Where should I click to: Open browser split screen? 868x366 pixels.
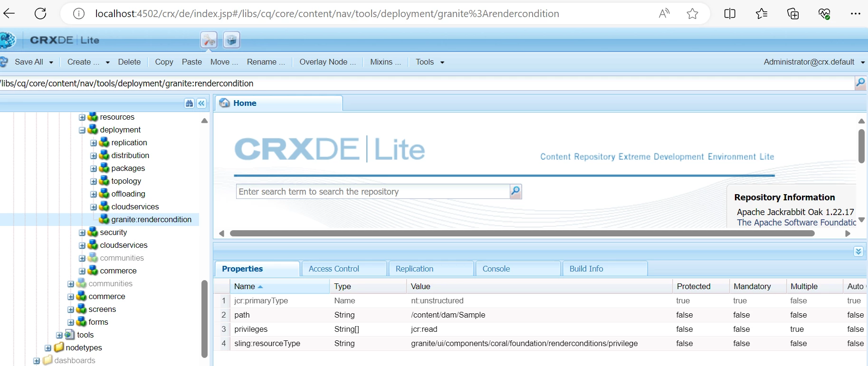730,14
